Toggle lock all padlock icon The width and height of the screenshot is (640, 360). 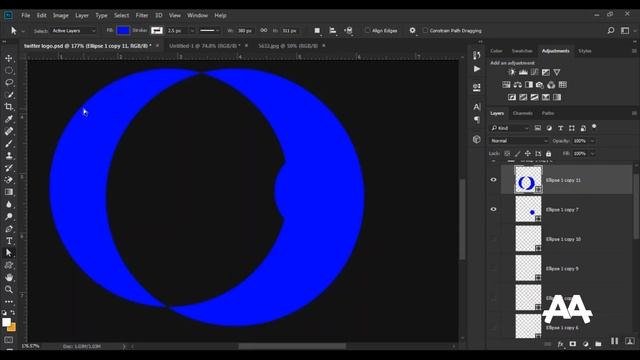[x=549, y=153]
